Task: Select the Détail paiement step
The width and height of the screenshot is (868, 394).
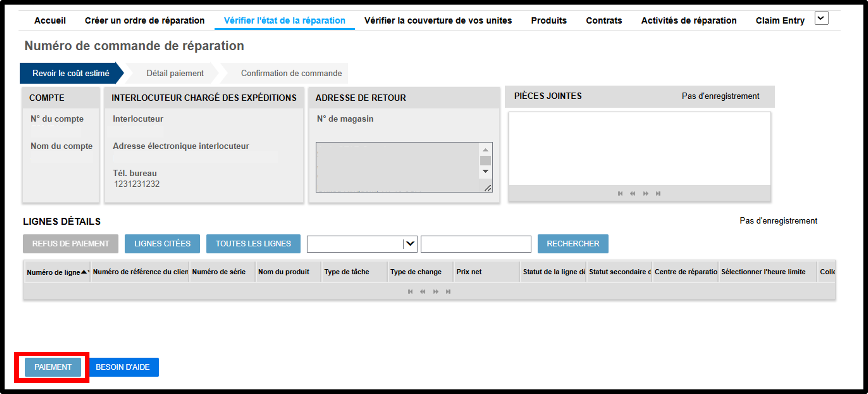Action: click(x=175, y=73)
